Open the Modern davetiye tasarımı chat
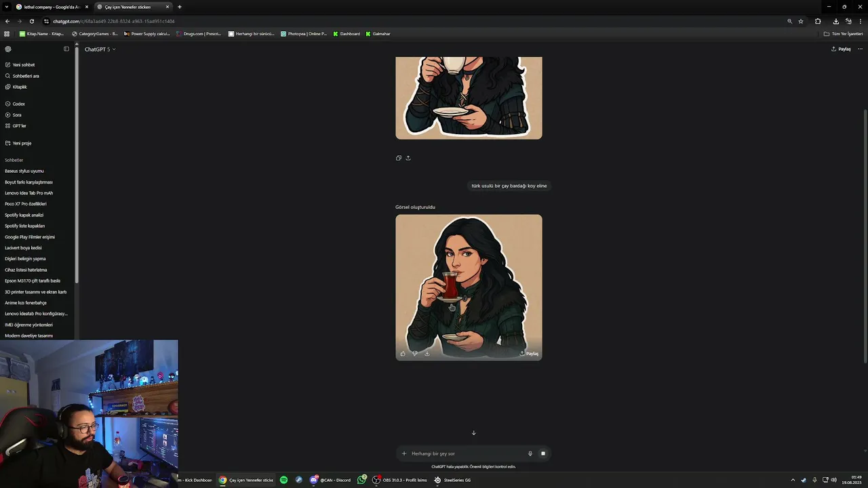The image size is (868, 488). [28, 335]
